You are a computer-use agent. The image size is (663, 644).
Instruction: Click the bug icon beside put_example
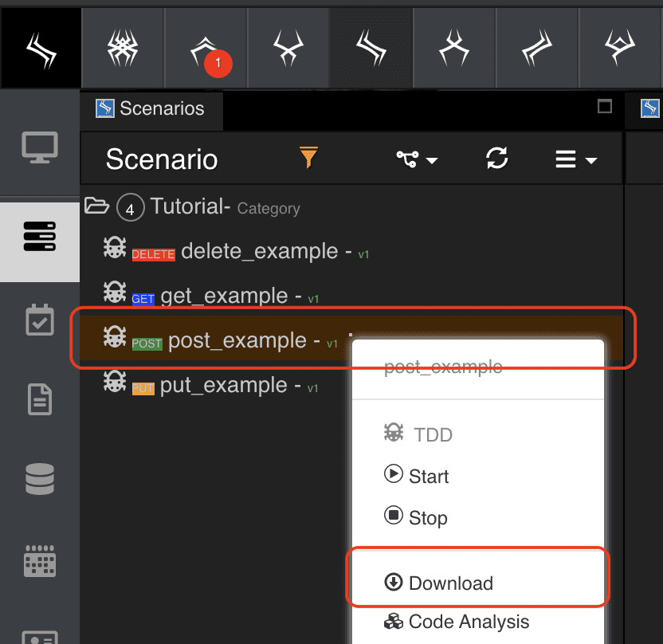point(115,381)
